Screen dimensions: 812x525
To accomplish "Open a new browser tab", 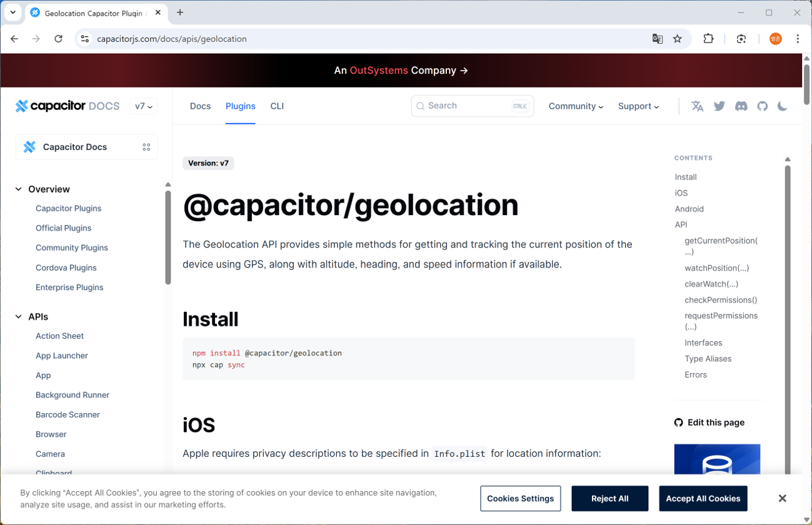I will pos(180,12).
